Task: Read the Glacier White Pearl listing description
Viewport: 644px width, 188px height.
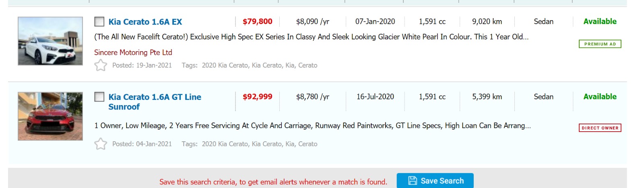Action: pos(311,37)
